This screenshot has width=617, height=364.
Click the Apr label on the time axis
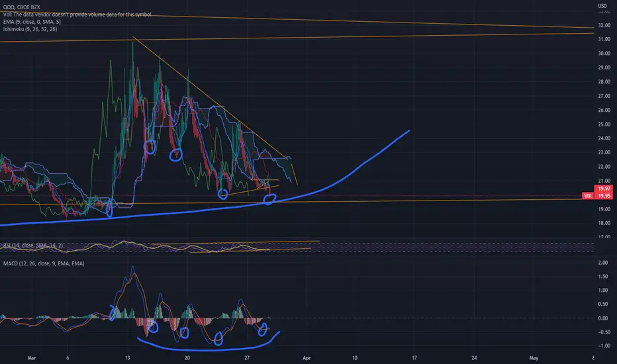coord(307,358)
